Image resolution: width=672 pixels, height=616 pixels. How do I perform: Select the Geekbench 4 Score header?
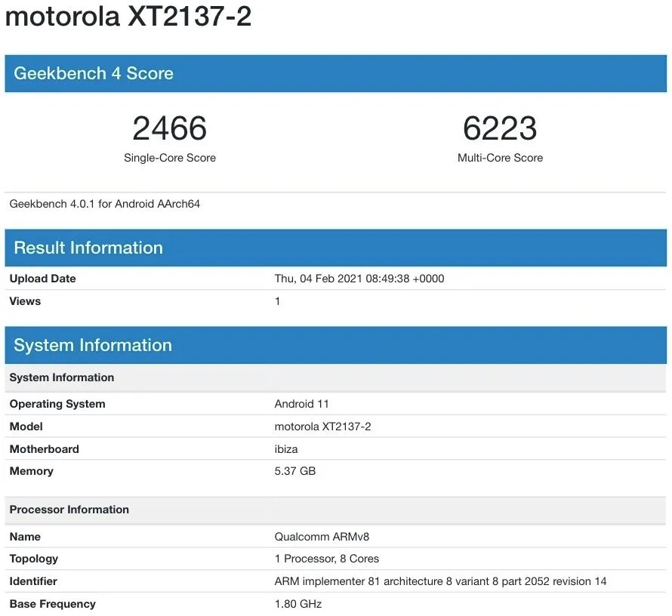pos(94,73)
